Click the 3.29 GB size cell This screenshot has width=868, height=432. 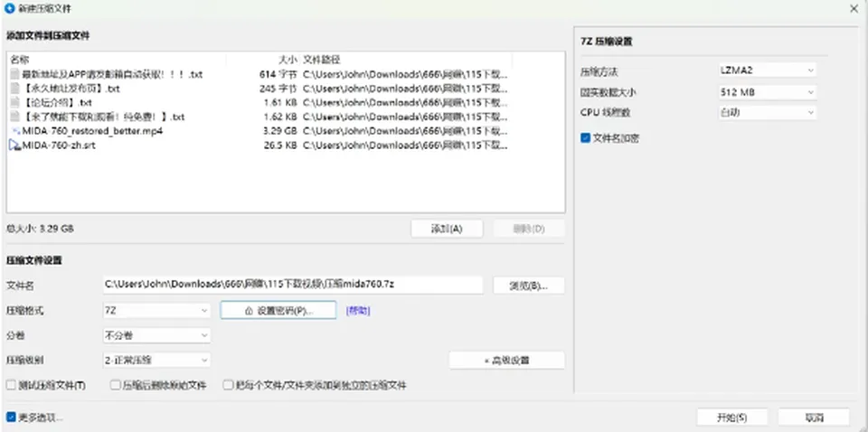pyautogui.click(x=280, y=131)
